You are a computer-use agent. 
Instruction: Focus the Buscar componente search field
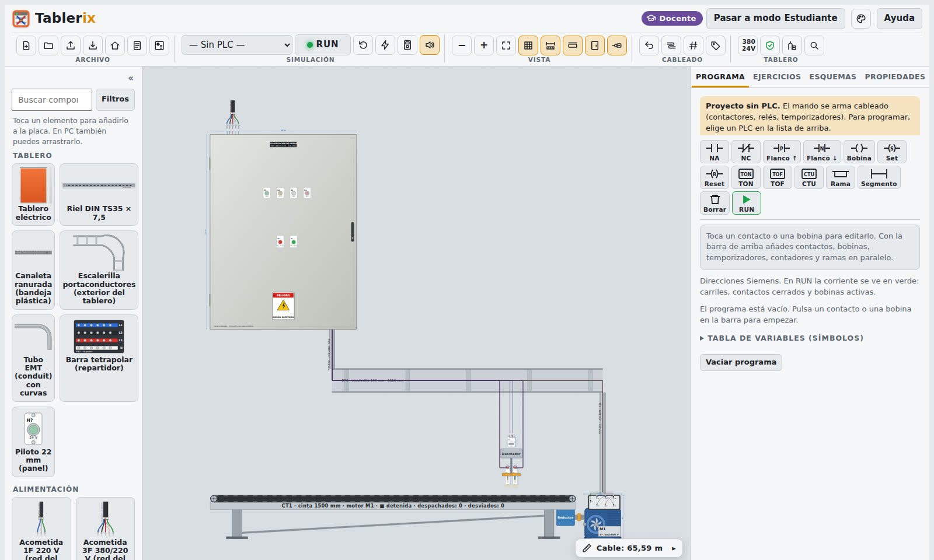click(x=52, y=100)
